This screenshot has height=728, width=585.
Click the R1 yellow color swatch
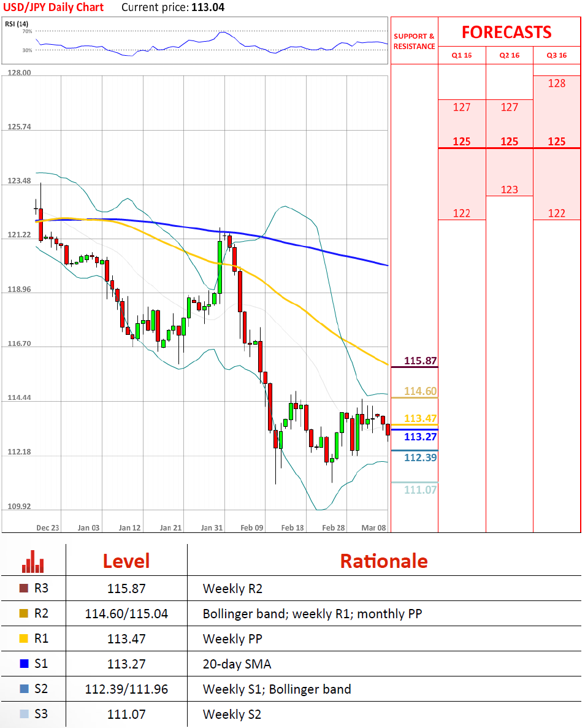pos(24,638)
